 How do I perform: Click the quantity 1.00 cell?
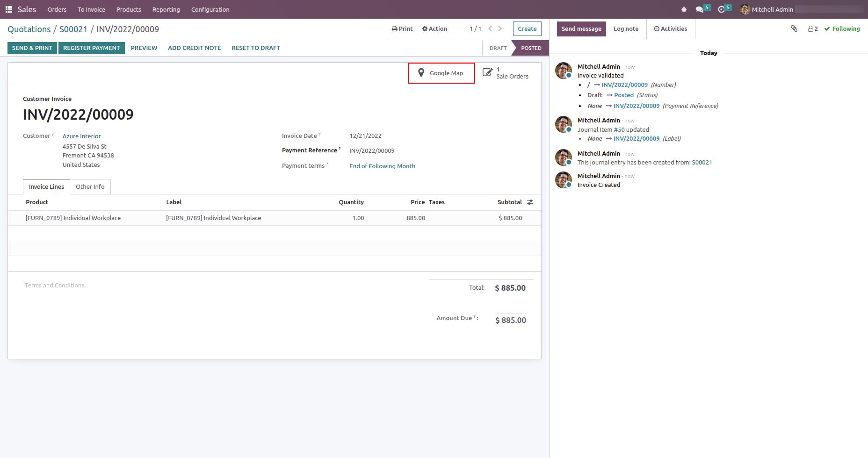358,218
